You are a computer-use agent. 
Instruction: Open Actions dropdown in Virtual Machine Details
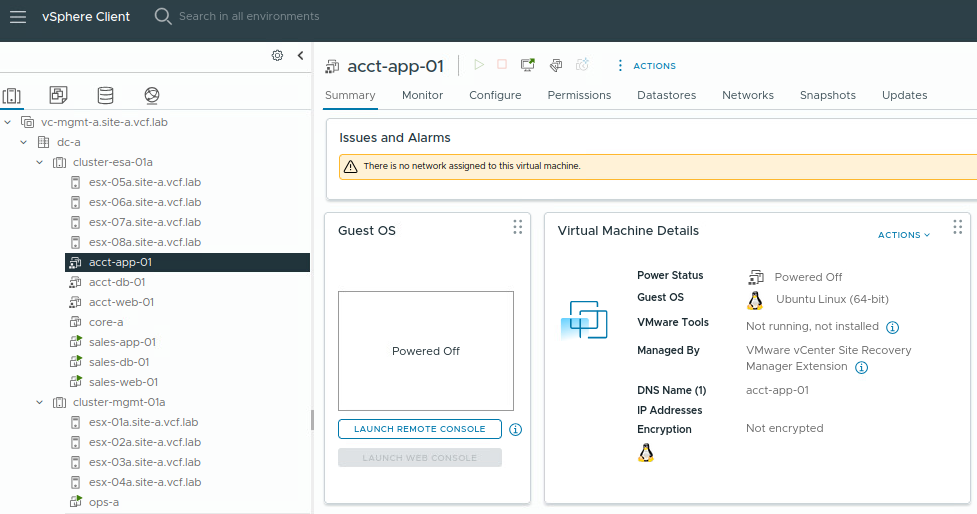903,235
